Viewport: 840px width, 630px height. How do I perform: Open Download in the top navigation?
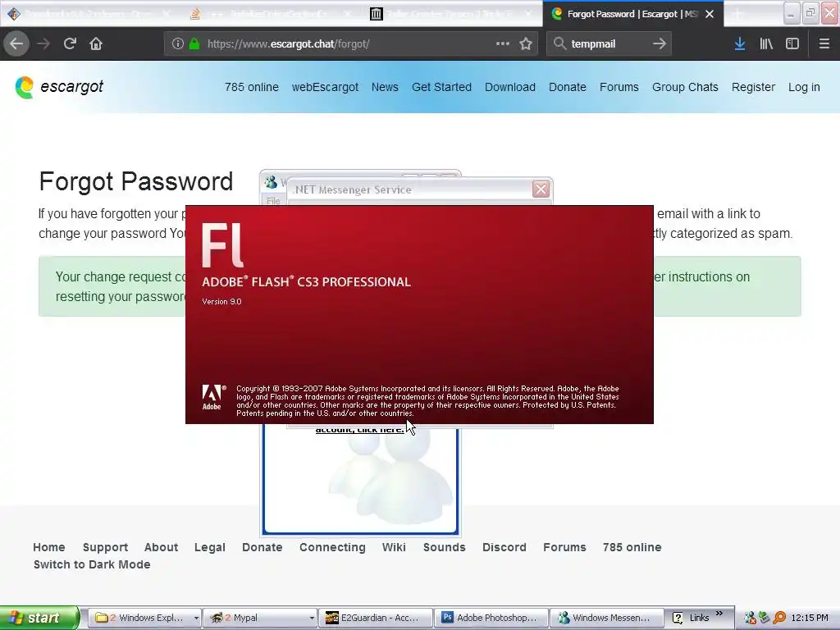(x=510, y=87)
